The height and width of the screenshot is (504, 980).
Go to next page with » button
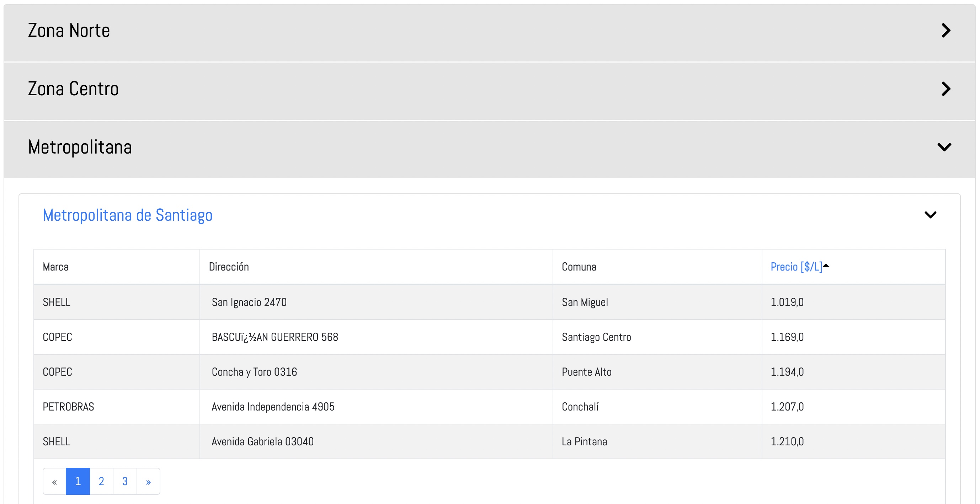click(x=148, y=482)
